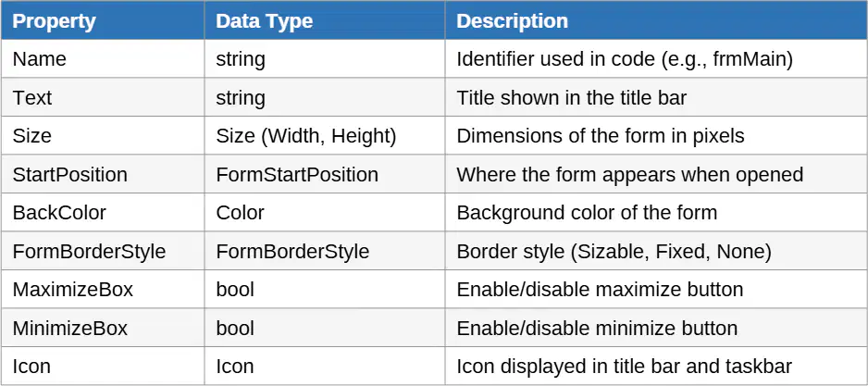Viewport: 868px width, 386px height.
Task: Select the Name property cell
Action: click(103, 58)
